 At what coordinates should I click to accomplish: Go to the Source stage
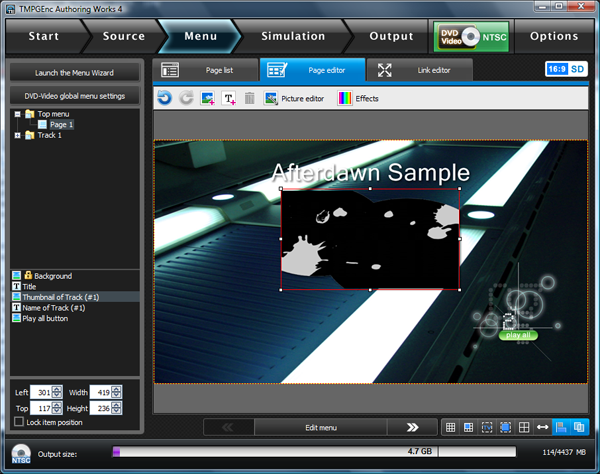pyautogui.click(x=124, y=36)
